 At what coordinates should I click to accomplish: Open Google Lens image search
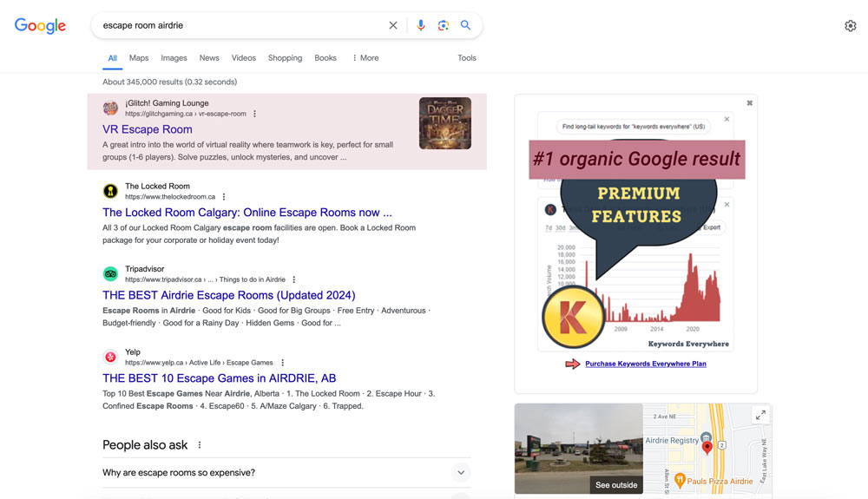click(x=443, y=25)
